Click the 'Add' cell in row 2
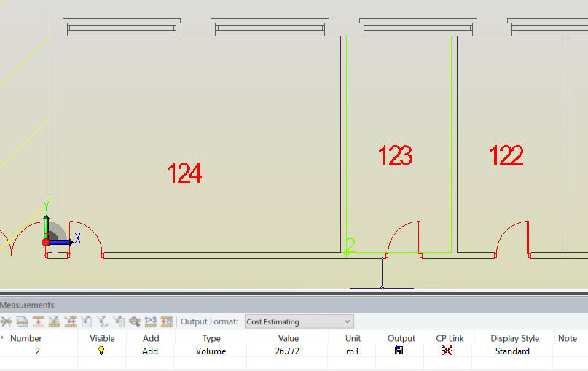 coord(150,351)
